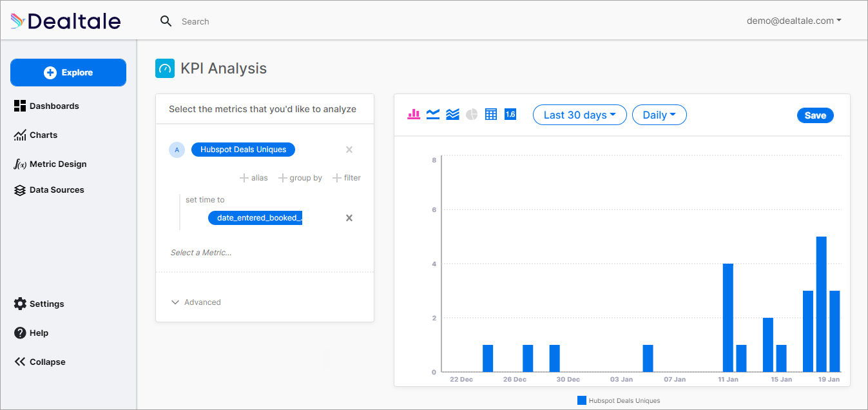
Task: Collapse the sidebar
Action: pos(40,362)
